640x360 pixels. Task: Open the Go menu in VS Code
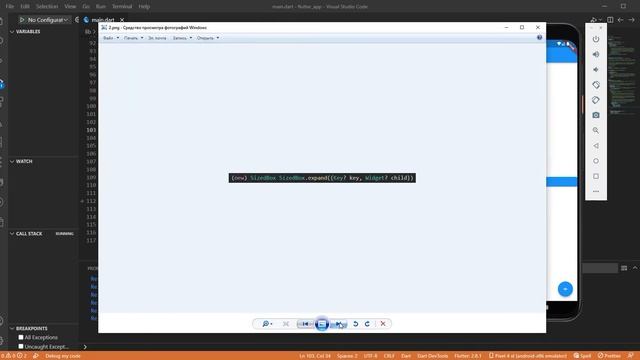pos(86,7)
